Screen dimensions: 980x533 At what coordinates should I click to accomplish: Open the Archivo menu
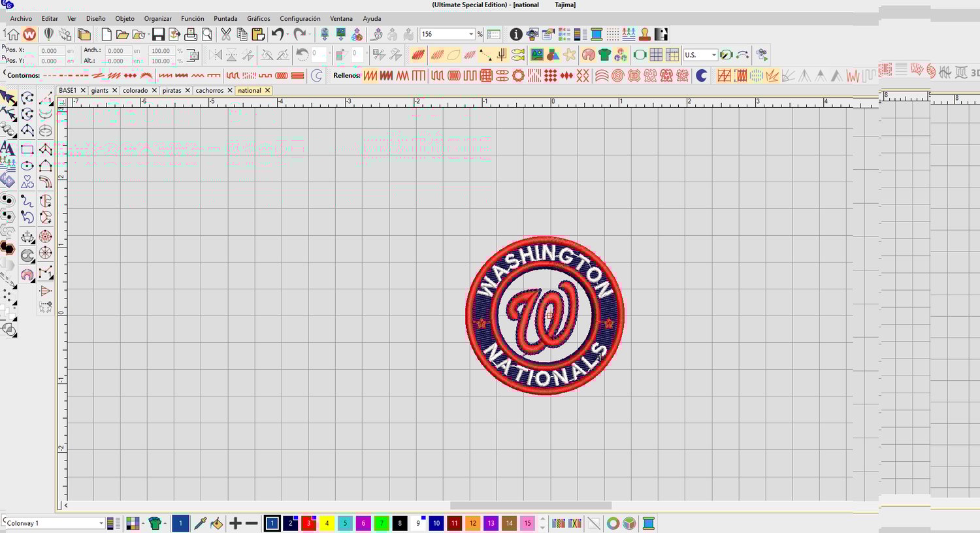(21, 18)
